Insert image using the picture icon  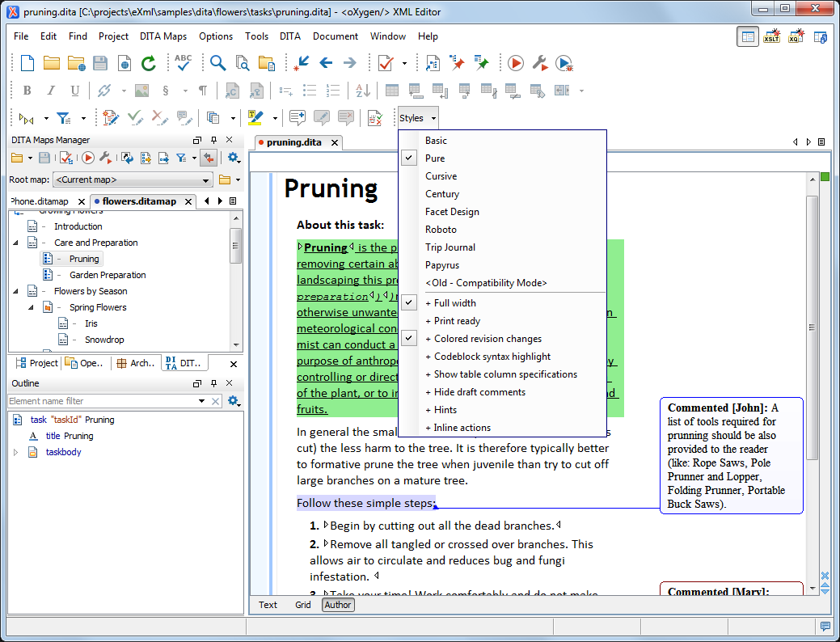pos(142,91)
